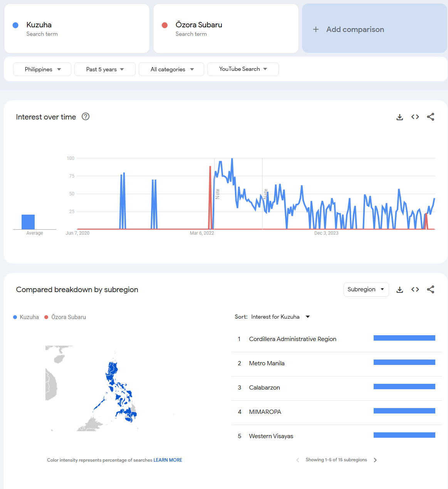Screen dimensions: 448x489
Task: Embed the subregion breakdown chart
Action: [415, 289]
